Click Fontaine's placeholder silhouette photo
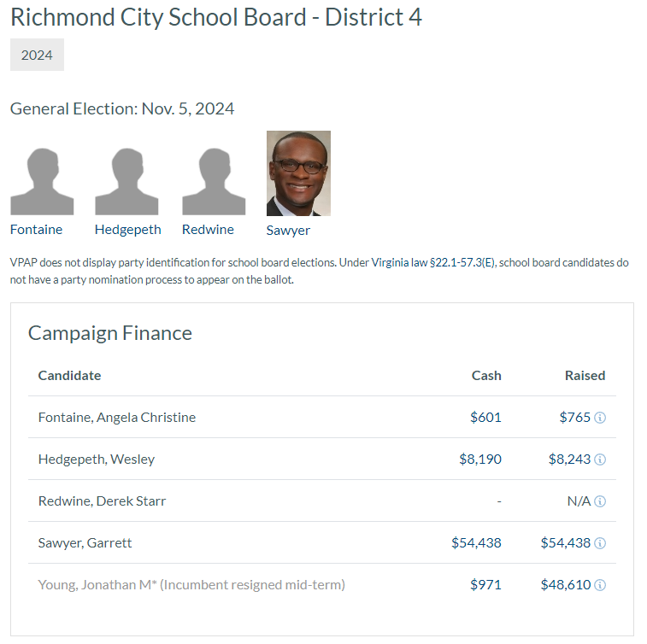The image size is (647, 644). point(42,181)
